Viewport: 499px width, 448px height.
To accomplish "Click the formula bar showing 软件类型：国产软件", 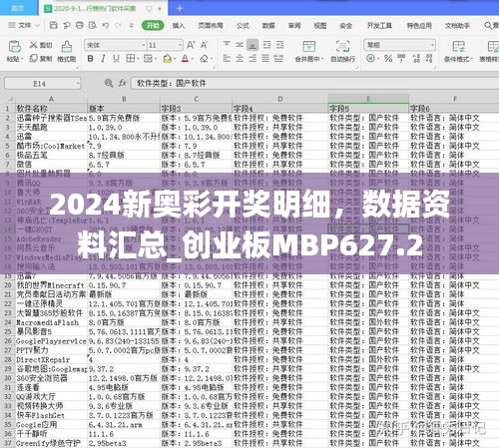I will tap(314, 83).
